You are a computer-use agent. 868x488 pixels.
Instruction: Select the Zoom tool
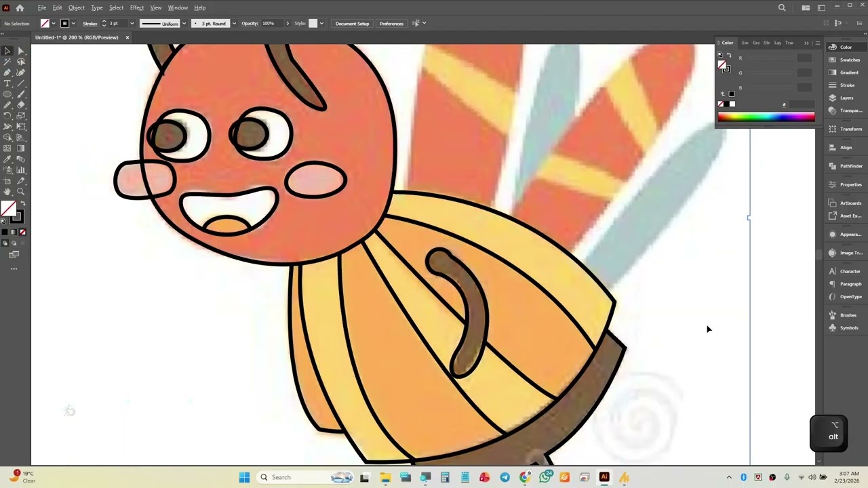click(x=21, y=192)
